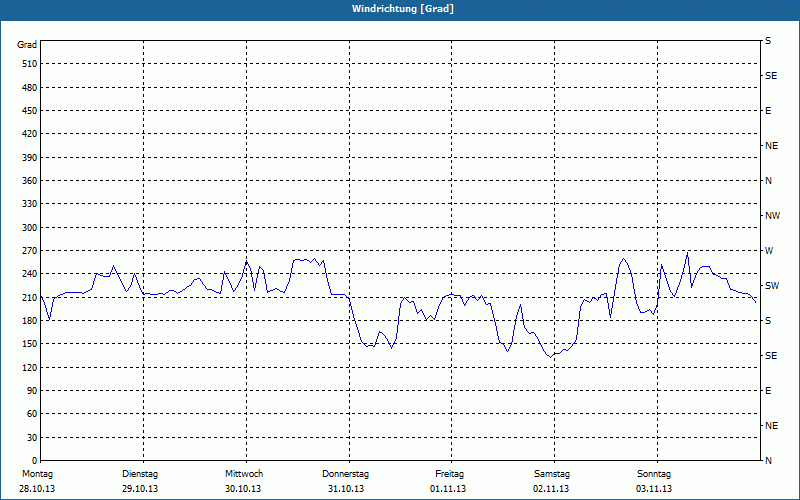Click the 'SE' compass label on the 480 gridline
The image size is (800, 500).
point(771,76)
